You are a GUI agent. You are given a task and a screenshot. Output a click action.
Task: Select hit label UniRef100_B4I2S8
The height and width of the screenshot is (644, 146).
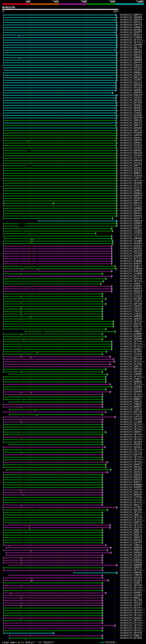131,258
